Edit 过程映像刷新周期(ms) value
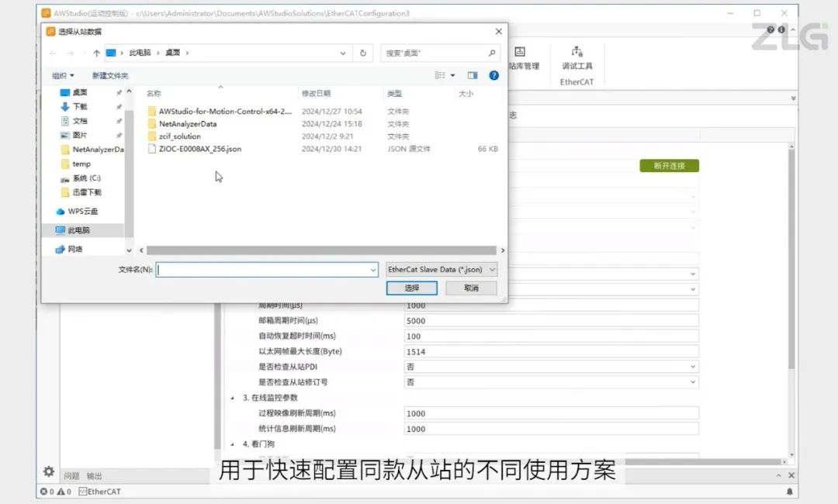 (551, 413)
